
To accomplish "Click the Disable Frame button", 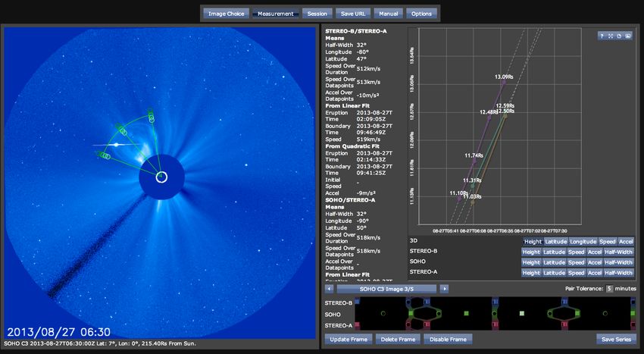I will coord(448,339).
